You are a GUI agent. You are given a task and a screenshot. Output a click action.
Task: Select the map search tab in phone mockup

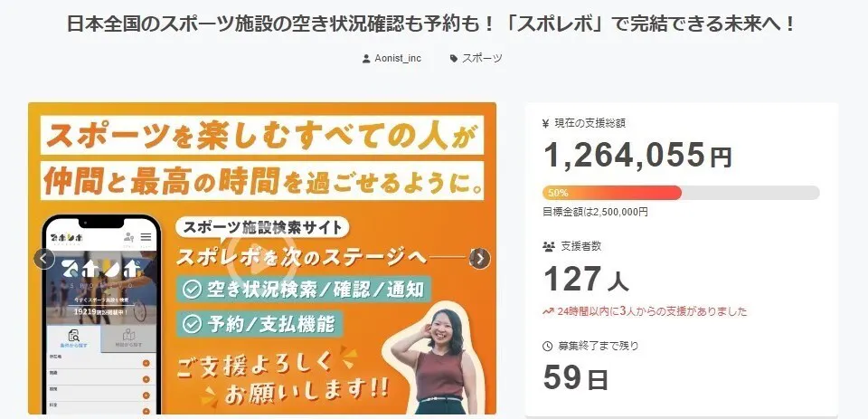click(128, 339)
